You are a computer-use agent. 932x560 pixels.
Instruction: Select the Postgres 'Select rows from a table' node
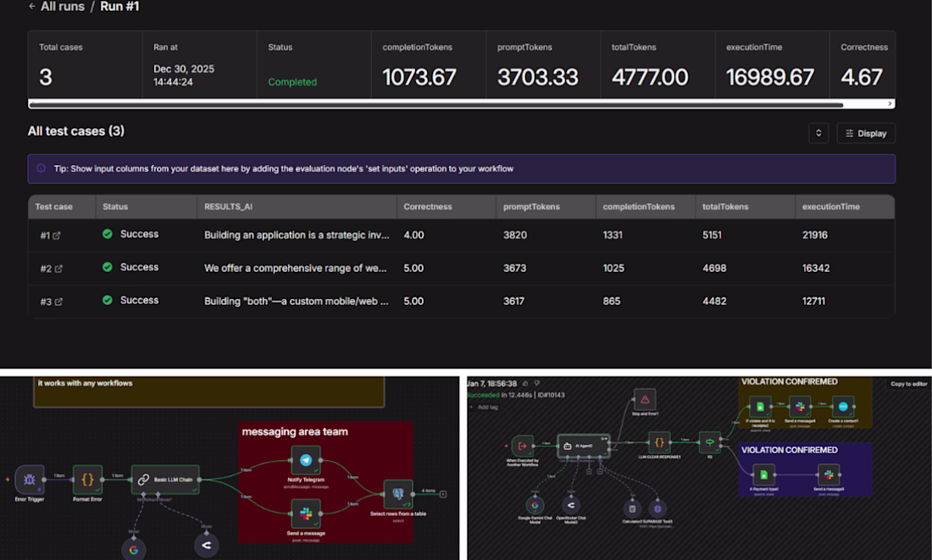[x=398, y=494]
